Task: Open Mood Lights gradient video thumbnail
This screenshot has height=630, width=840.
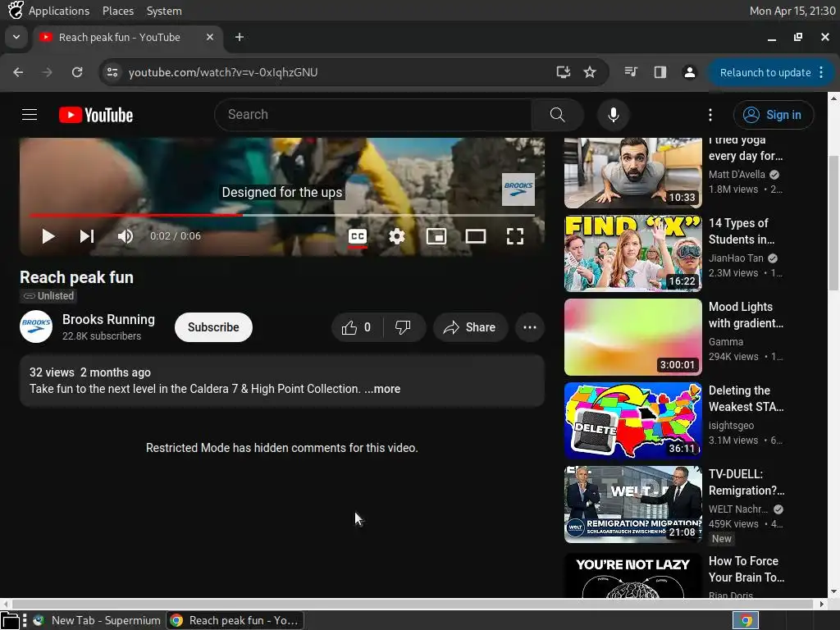Action: pos(632,337)
